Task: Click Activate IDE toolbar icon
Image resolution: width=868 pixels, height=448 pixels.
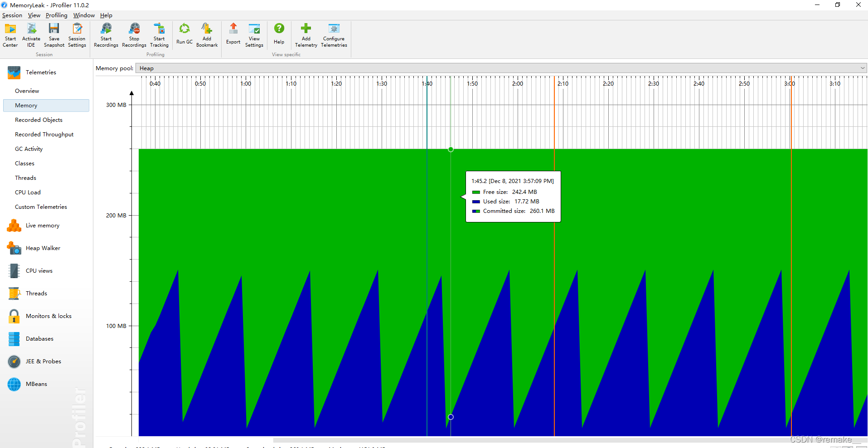Action: 31,35
